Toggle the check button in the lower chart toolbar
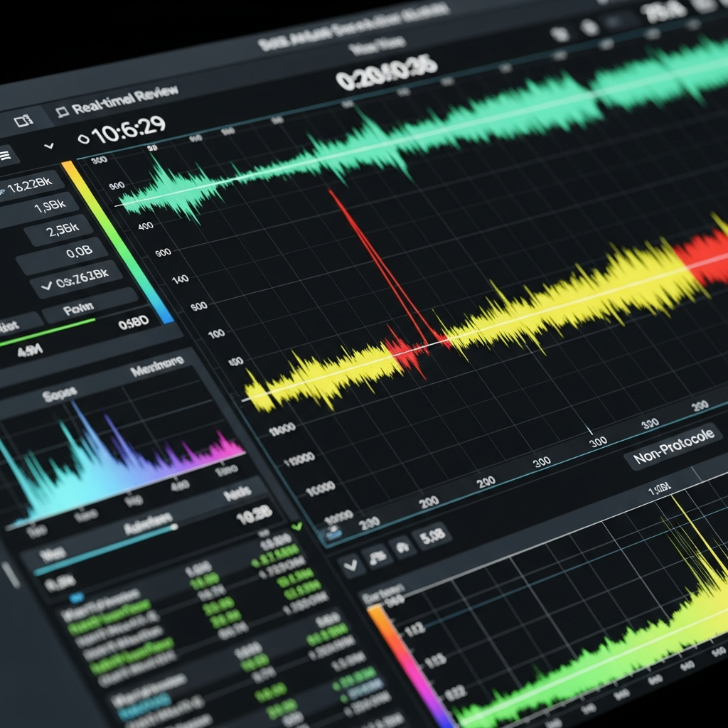Image resolution: width=728 pixels, height=728 pixels. pyautogui.click(x=350, y=567)
